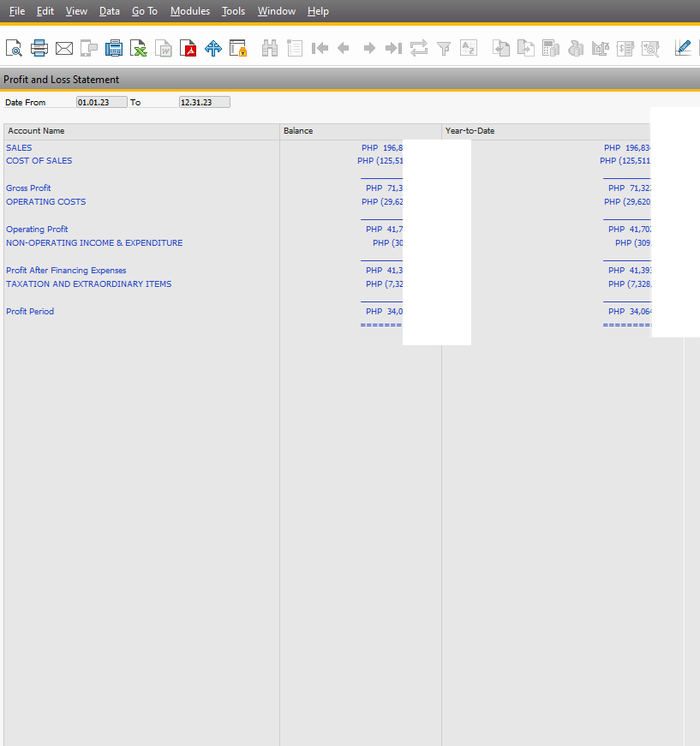Select Profit After Financing Expenses row

[66, 271]
